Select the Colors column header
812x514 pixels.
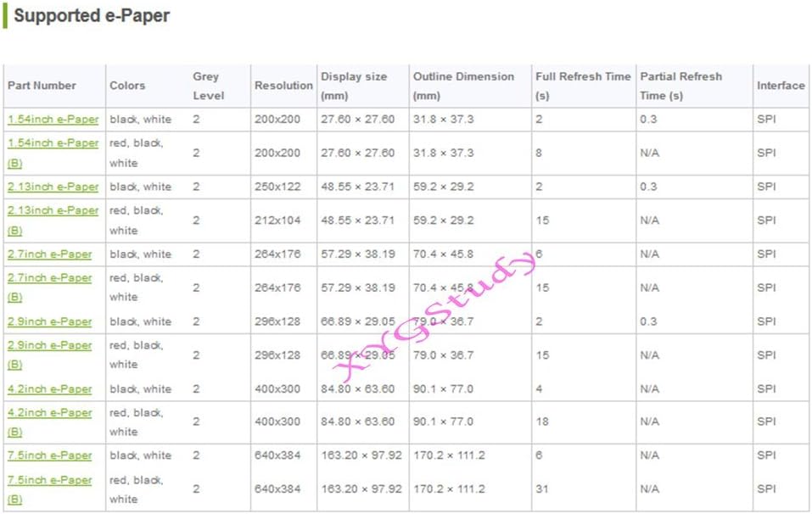coord(127,86)
